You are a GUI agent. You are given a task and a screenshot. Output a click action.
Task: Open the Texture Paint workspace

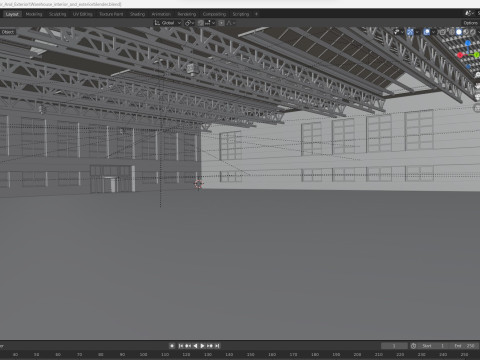(111, 14)
